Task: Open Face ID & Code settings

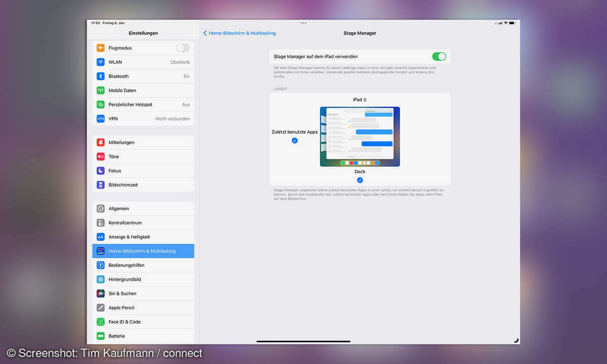Action: click(143, 322)
